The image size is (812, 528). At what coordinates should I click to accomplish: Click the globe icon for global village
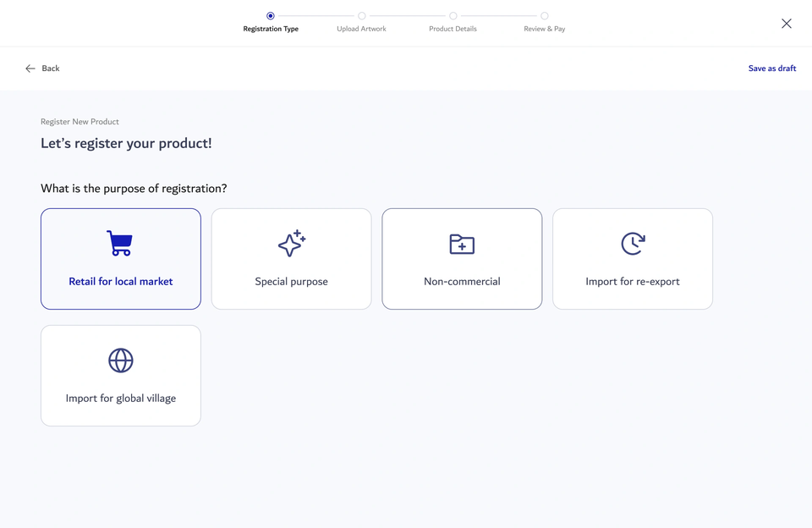pyautogui.click(x=121, y=360)
